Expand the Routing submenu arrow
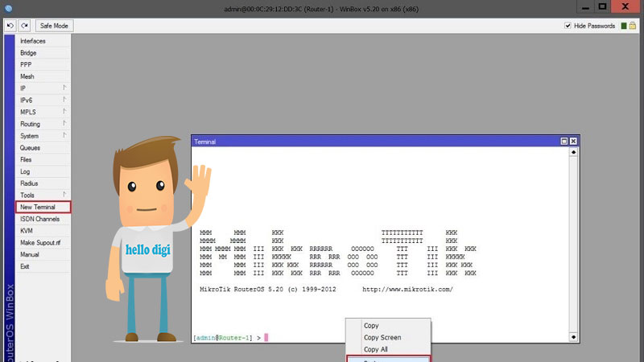The height and width of the screenshot is (362, 644). click(64, 124)
